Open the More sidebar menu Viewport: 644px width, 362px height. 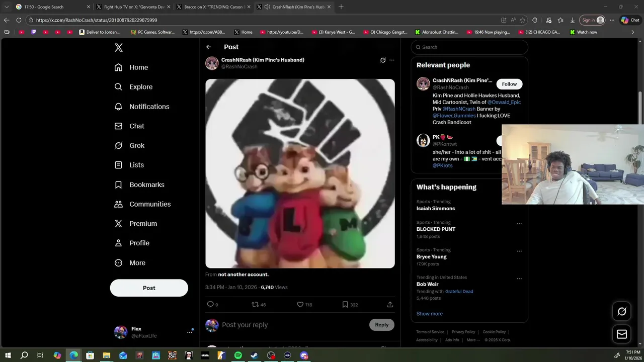[130, 262]
